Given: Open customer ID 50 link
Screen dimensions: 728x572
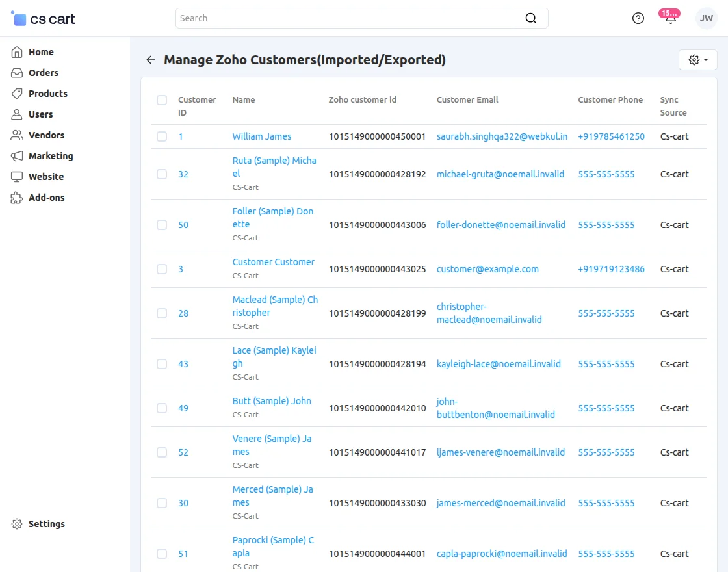Looking at the screenshot, I should click(183, 225).
